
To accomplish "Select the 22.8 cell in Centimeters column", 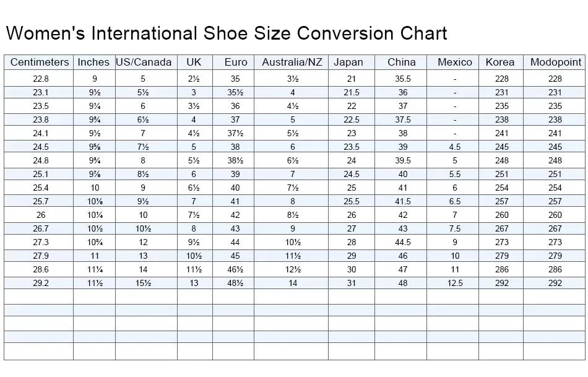I will [41, 79].
